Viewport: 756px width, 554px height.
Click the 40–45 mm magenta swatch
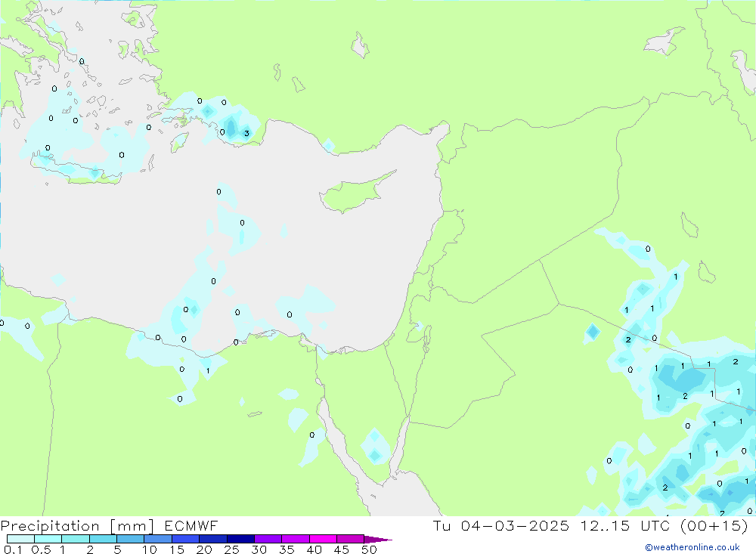pyautogui.click(x=323, y=539)
